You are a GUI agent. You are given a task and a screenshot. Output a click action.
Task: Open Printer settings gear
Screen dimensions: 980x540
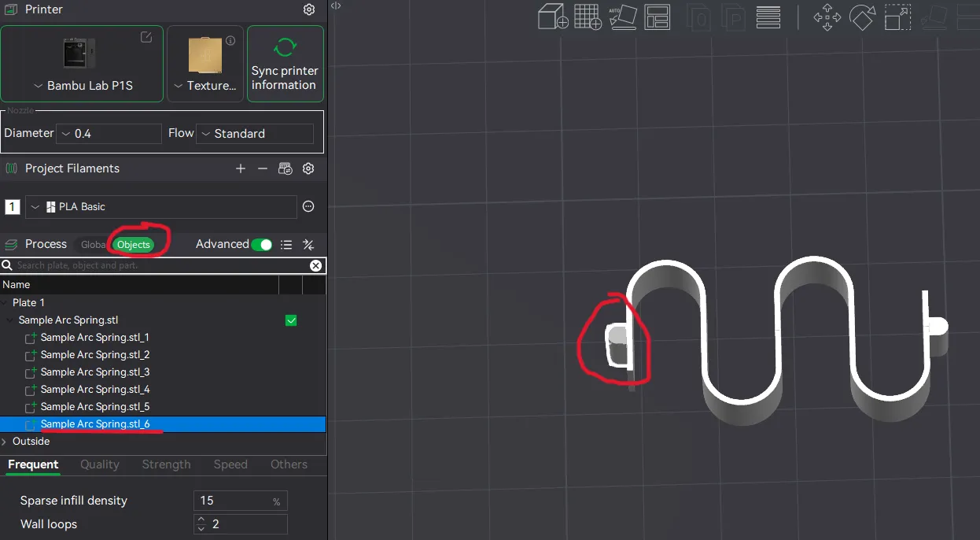click(309, 9)
